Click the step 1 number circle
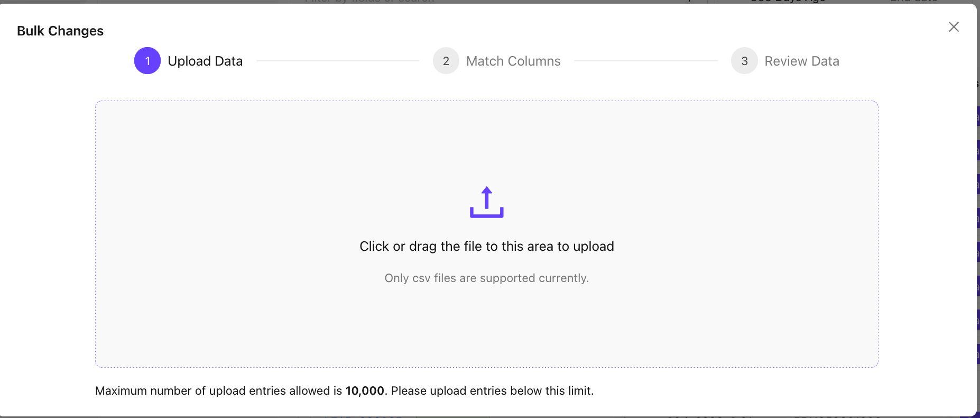This screenshot has height=418, width=980. coord(147,61)
